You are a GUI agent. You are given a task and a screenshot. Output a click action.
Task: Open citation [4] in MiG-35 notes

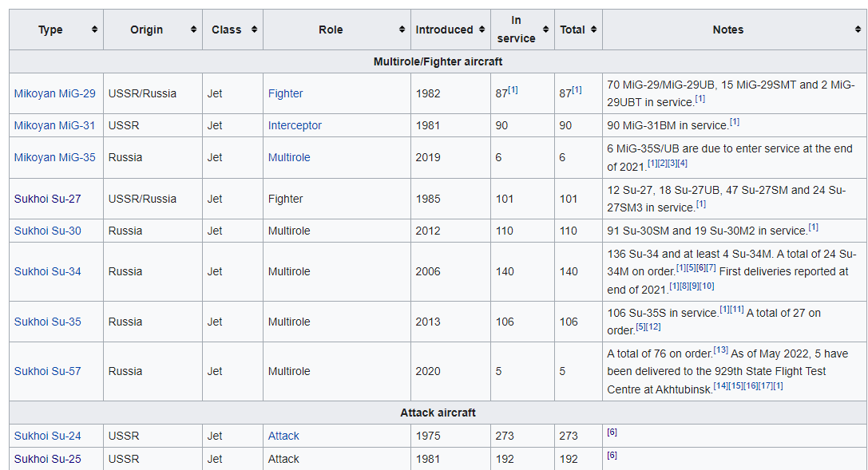(683, 163)
